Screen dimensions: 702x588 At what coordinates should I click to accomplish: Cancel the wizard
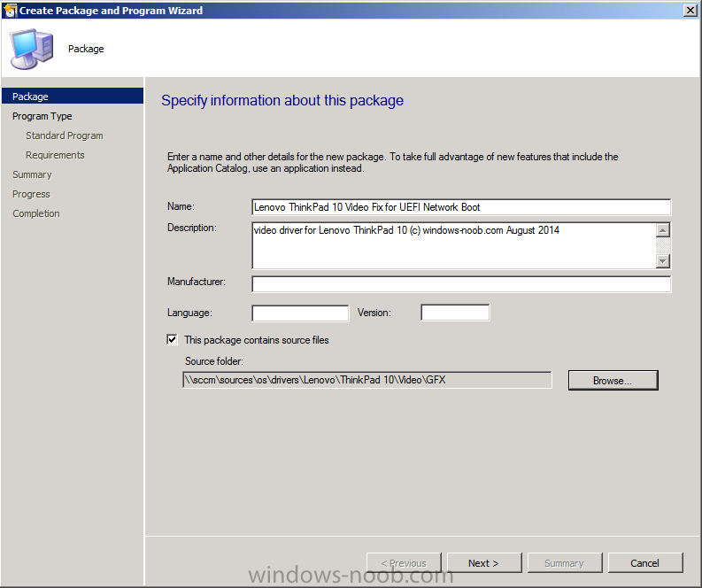click(x=645, y=563)
